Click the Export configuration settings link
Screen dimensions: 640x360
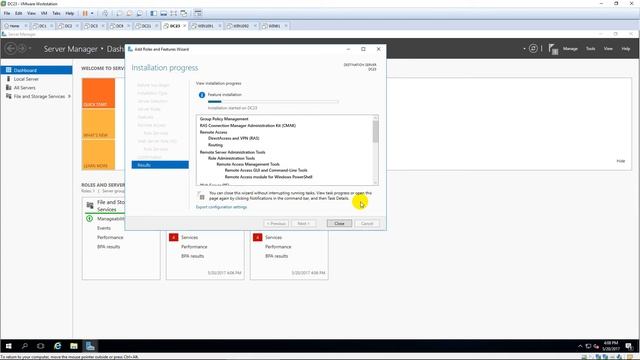point(221,207)
